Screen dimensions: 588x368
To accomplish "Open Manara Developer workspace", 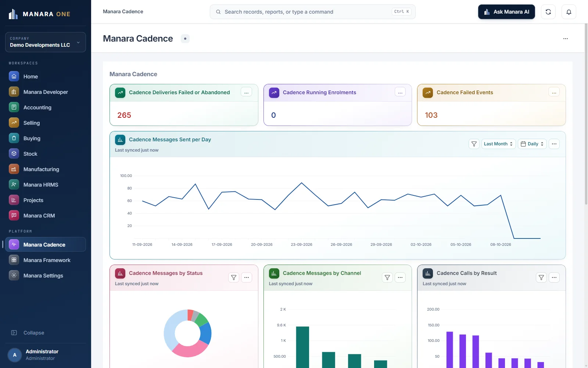I will pos(46,92).
